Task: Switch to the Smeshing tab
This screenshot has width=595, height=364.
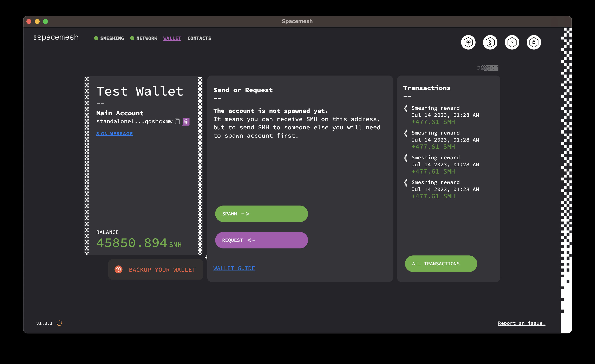Action: point(112,38)
